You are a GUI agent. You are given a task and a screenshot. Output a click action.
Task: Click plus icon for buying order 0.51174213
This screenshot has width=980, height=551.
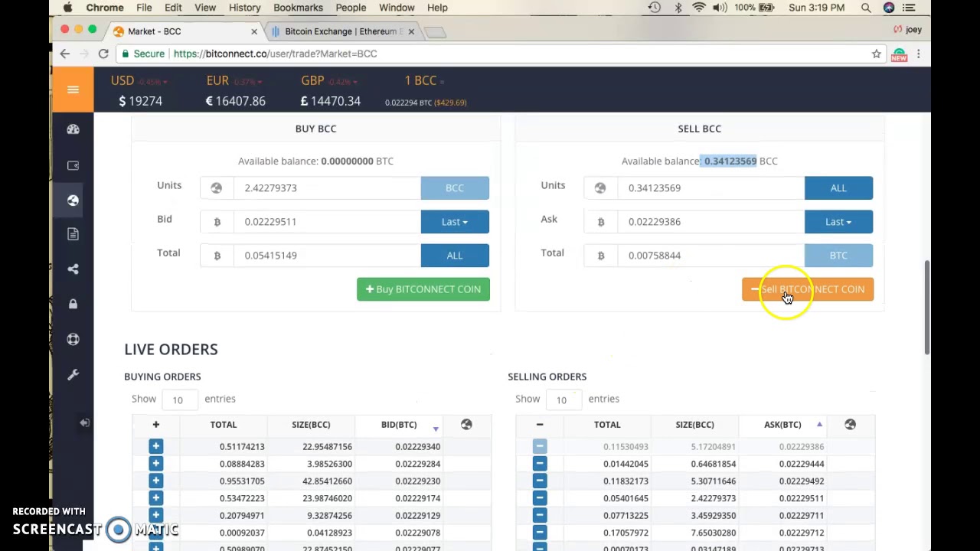click(155, 446)
